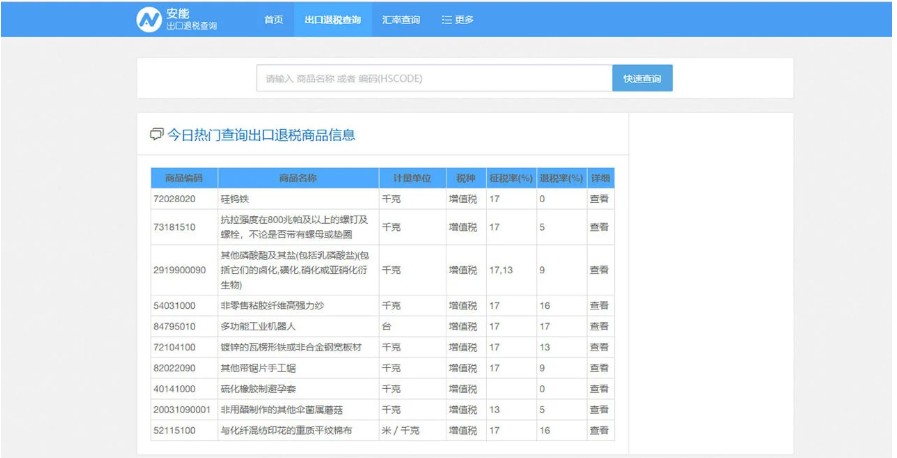Click the product name 非用醋制作的其他伞菌属蘑菇
Screen dimensions: 897x458
click(x=282, y=410)
